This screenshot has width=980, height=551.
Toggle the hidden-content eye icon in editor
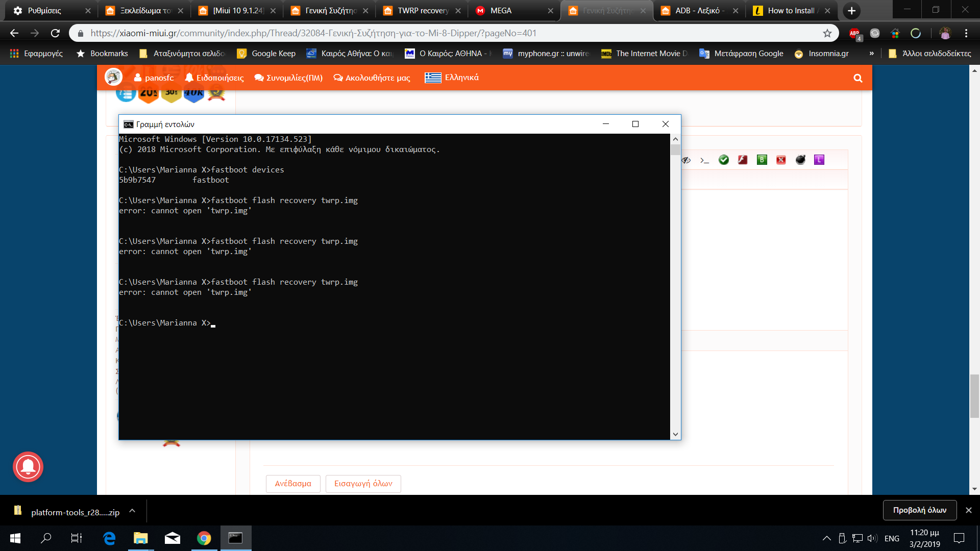[x=687, y=160]
